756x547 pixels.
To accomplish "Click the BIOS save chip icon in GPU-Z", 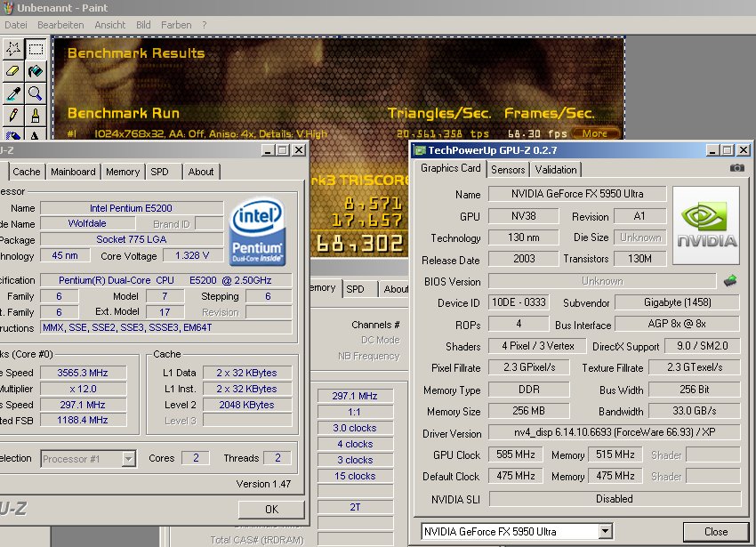I will tap(730, 281).
